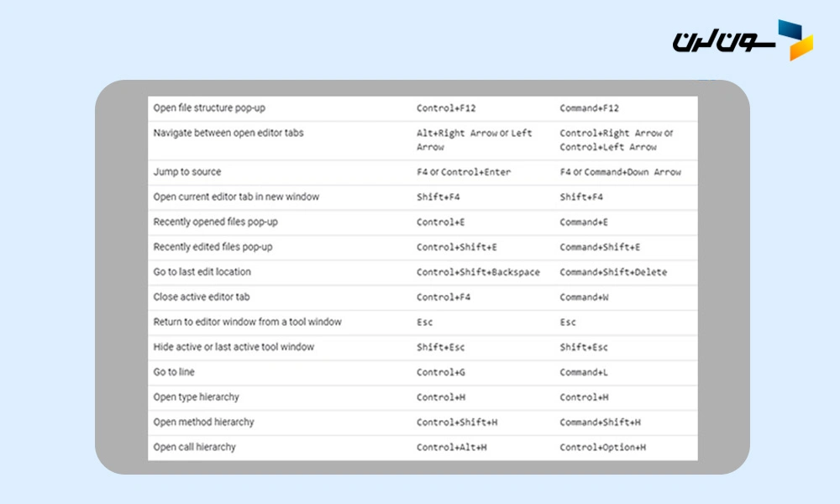Select 'Navigate between open editor tabs' text

click(228, 133)
